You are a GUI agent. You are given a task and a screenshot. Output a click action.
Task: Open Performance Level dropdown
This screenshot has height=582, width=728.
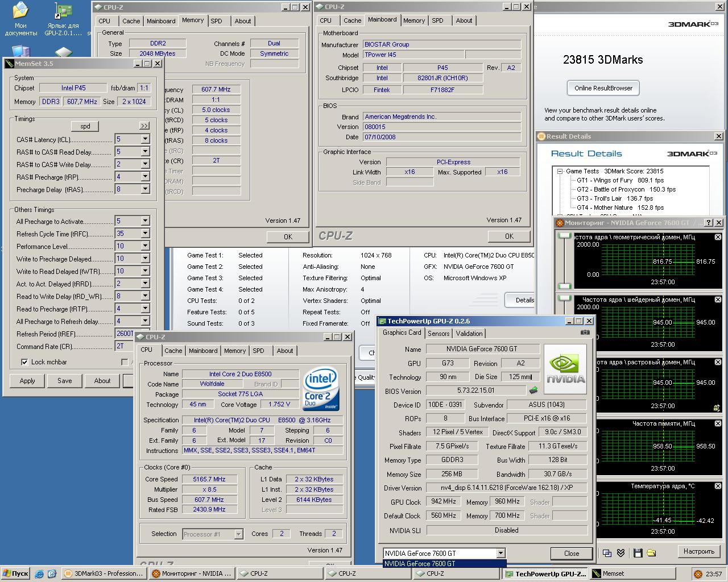[145, 246]
